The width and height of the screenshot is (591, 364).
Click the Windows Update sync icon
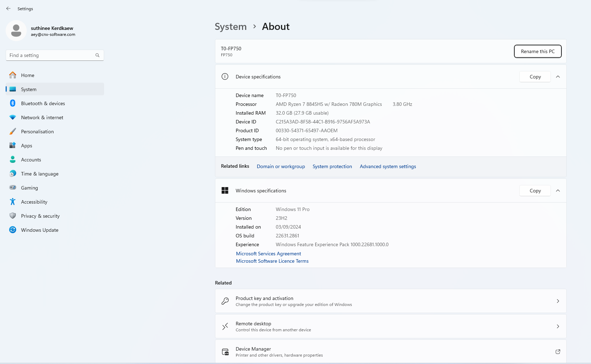(x=13, y=230)
